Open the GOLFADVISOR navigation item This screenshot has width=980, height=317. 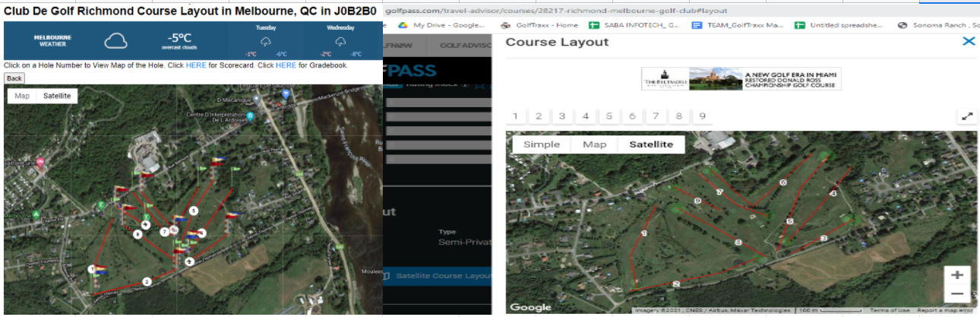pos(465,46)
